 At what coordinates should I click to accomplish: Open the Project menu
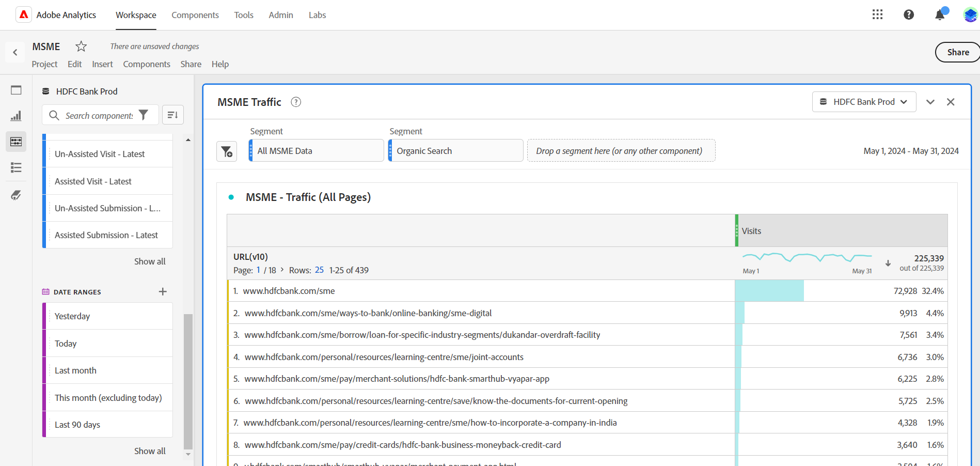point(44,64)
